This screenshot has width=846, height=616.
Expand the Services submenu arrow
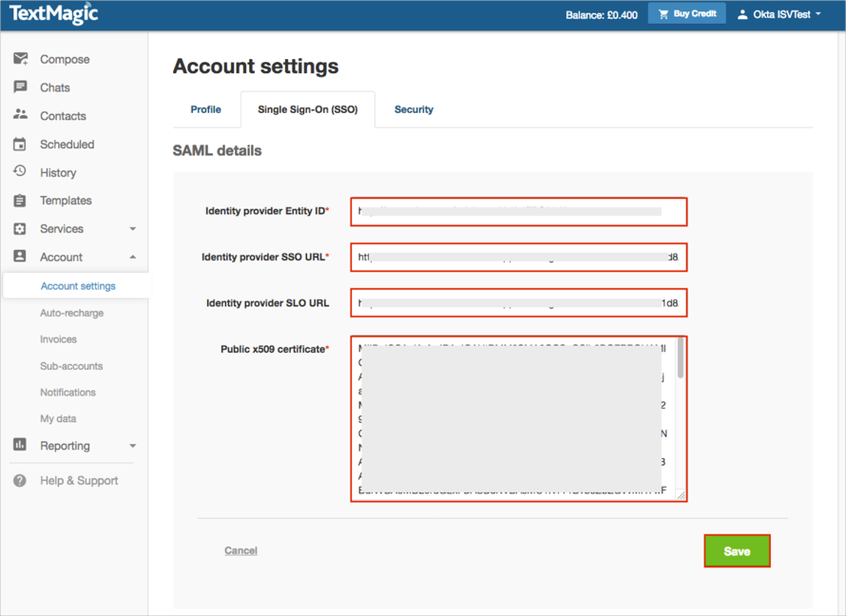132,229
